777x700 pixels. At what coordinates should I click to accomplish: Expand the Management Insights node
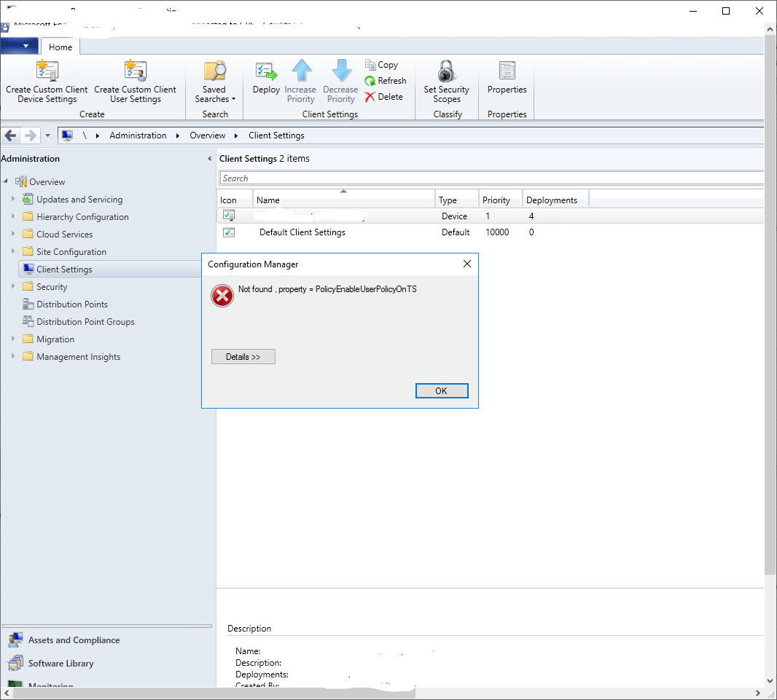coord(13,356)
